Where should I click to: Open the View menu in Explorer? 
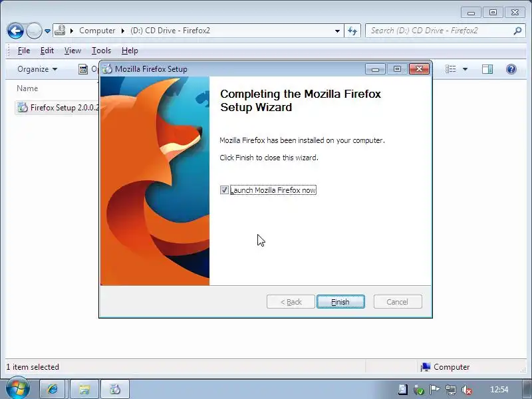[x=72, y=51]
